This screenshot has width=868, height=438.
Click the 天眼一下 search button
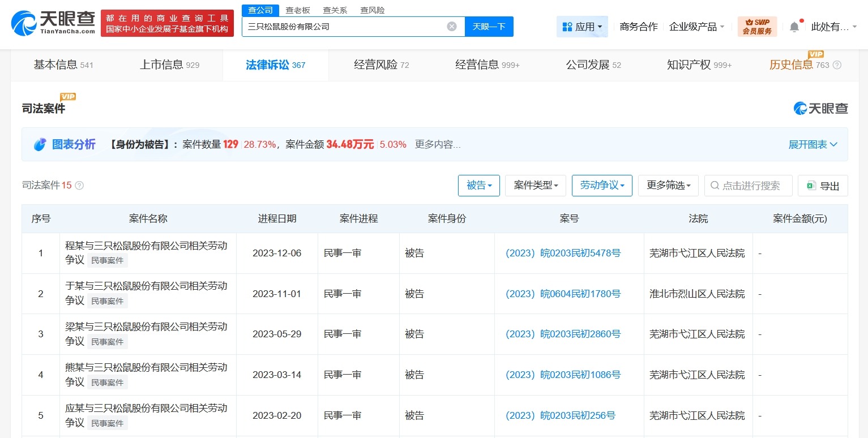coord(488,26)
